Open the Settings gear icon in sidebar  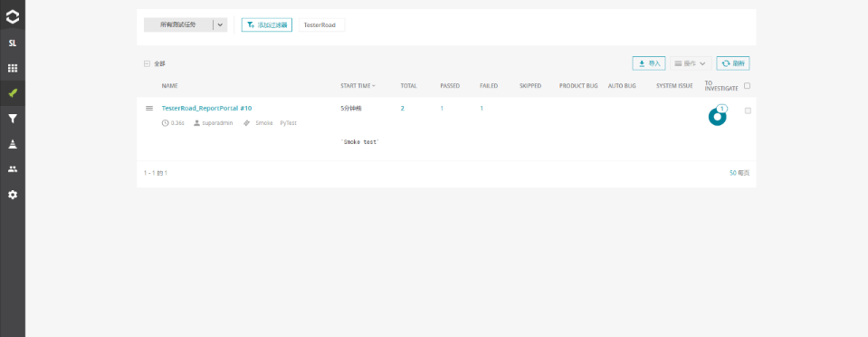tap(12, 195)
